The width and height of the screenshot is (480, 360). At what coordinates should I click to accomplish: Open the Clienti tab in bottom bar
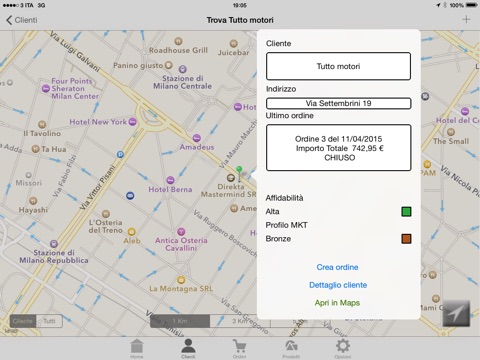click(188, 348)
